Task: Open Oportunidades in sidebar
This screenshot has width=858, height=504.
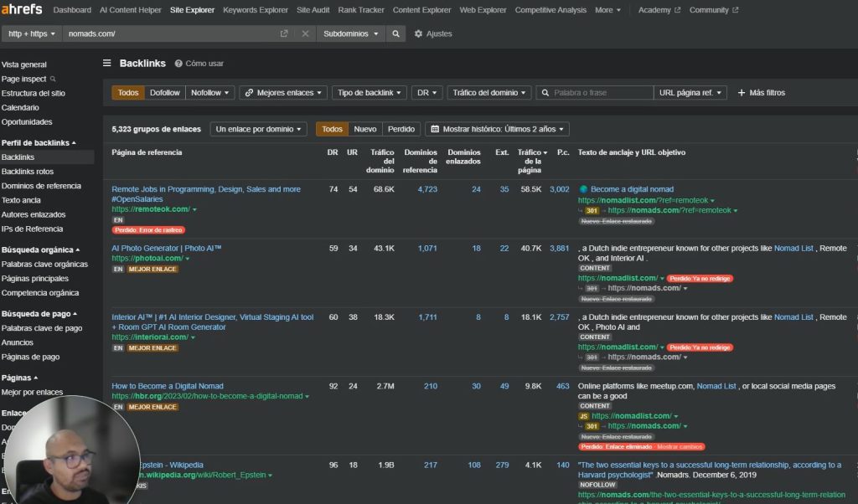Action: [26, 122]
